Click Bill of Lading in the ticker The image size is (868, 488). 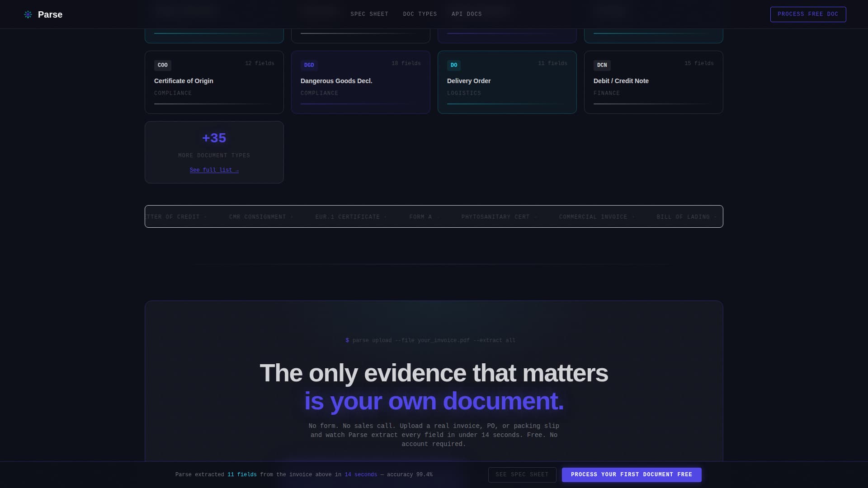(x=683, y=217)
